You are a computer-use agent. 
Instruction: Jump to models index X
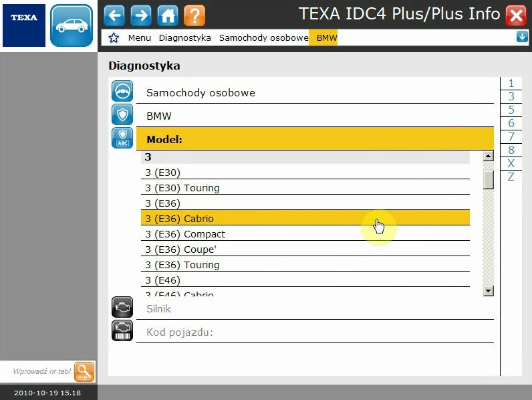coord(511,163)
